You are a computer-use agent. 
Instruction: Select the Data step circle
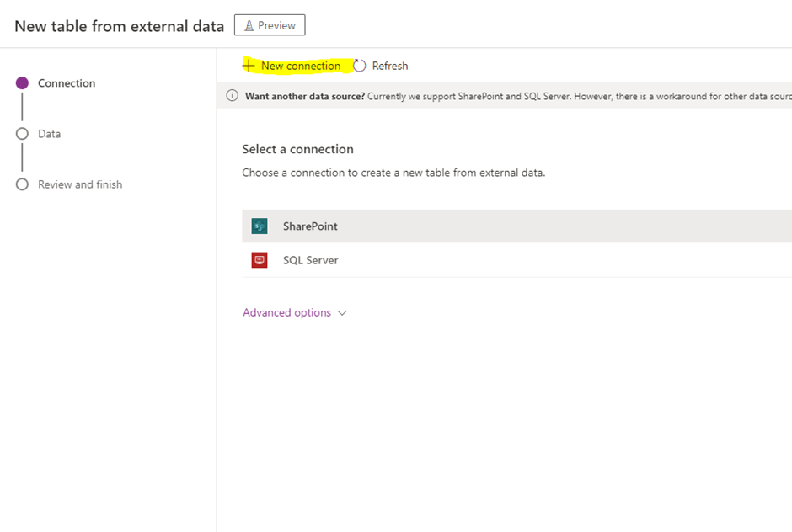pyautogui.click(x=23, y=134)
